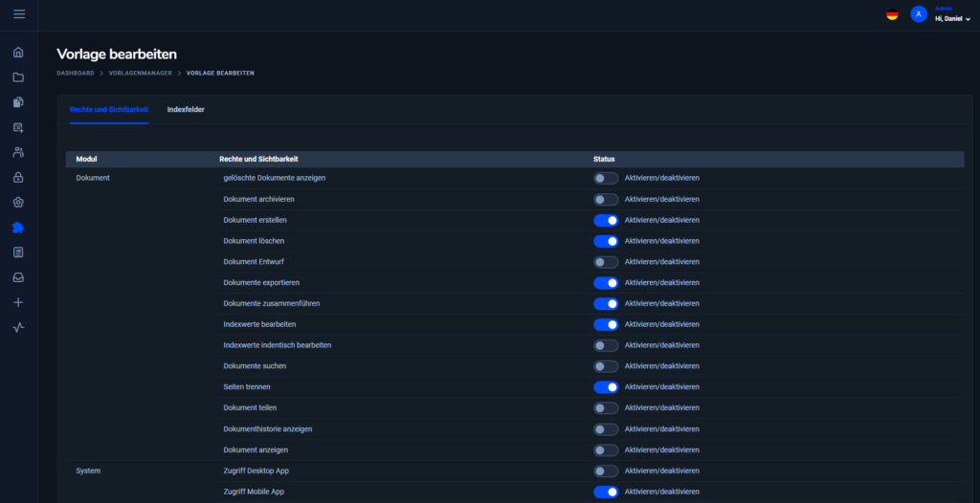Open the documents copy icon in sidebar
980x503 pixels.
[18, 102]
